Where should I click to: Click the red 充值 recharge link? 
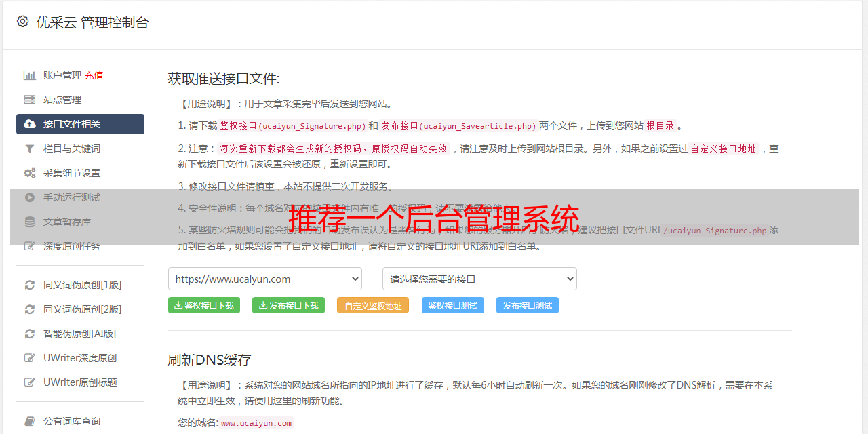point(94,75)
